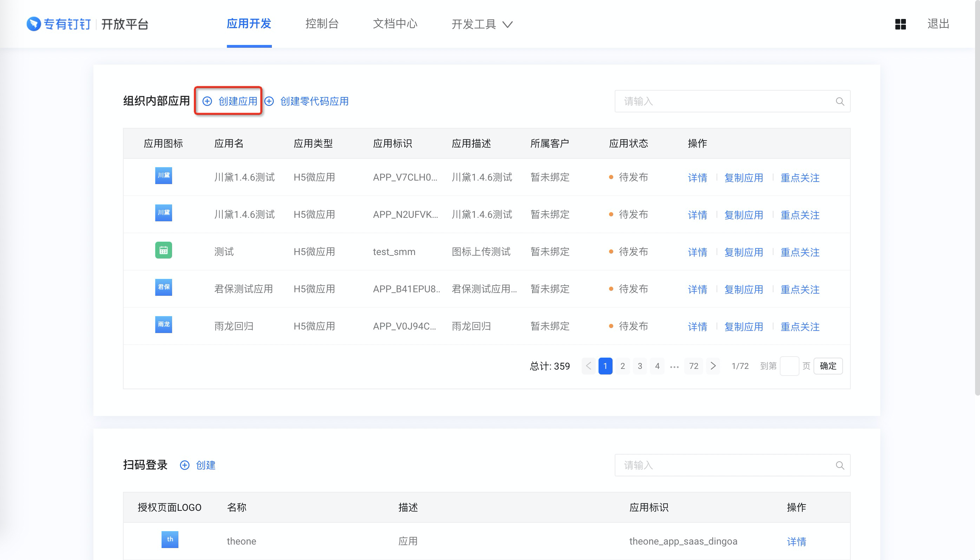Click 创建 beside 扫码登录 heading

click(x=198, y=465)
